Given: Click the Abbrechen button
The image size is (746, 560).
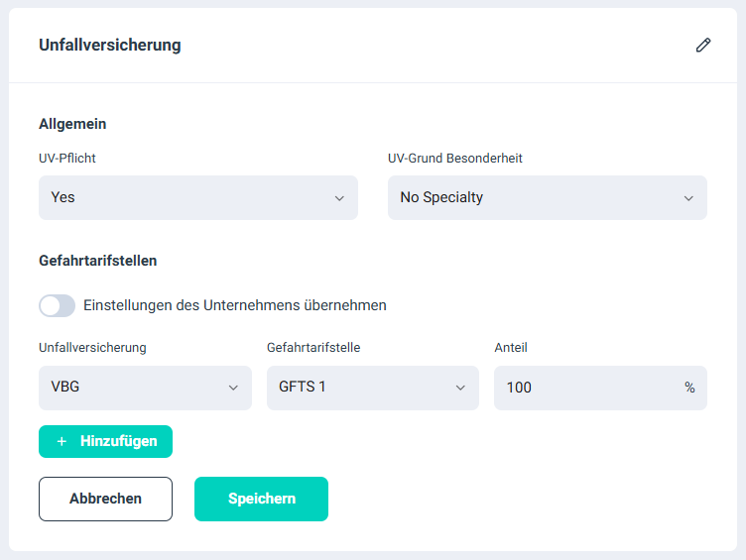Looking at the screenshot, I should point(105,499).
